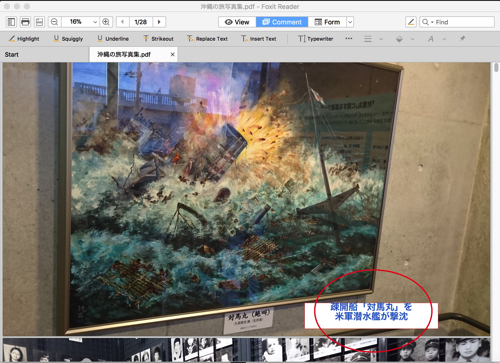Click the Find search field
Image resolution: width=500 pixels, height=363 pixels.
click(457, 22)
